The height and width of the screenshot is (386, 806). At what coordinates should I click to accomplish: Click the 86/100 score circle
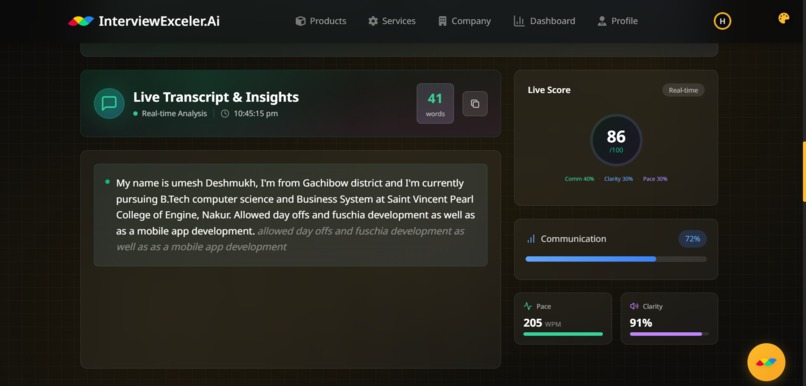coord(616,140)
